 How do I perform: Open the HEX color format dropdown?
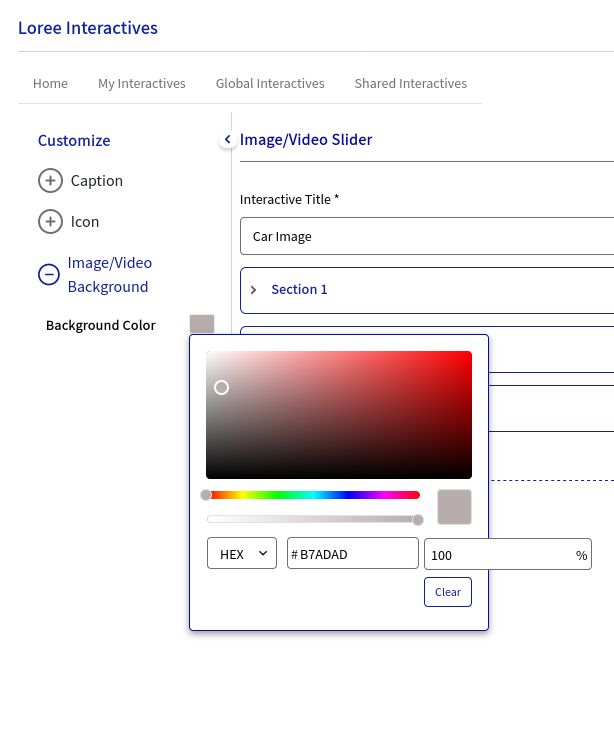[x=242, y=553]
